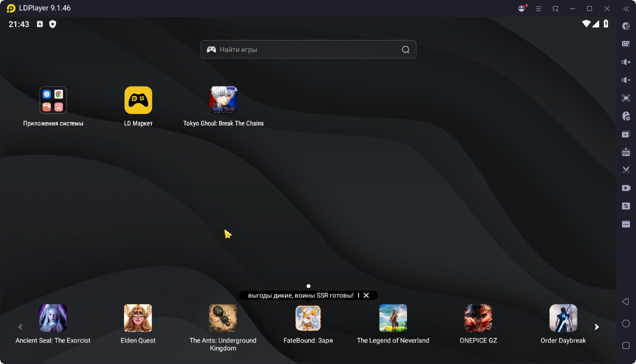The height and width of the screenshot is (364, 636).
Task: Click the Wi-Fi status icon
Action: coord(586,23)
